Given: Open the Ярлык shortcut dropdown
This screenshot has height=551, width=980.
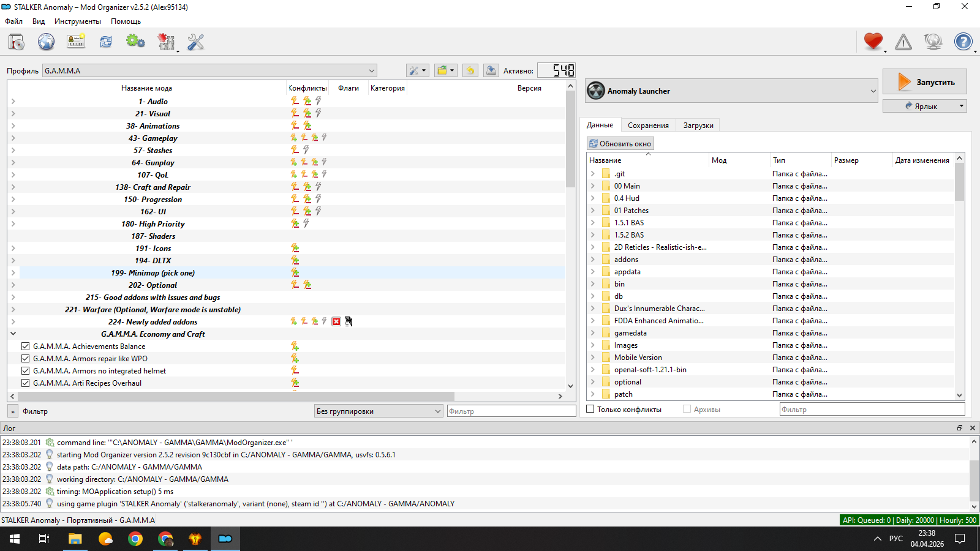Looking at the screenshot, I should pos(925,106).
